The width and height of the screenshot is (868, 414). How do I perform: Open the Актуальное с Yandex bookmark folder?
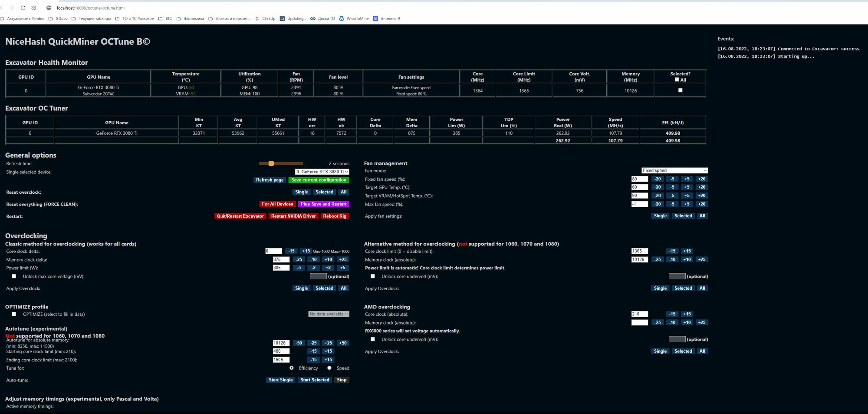[22, 19]
